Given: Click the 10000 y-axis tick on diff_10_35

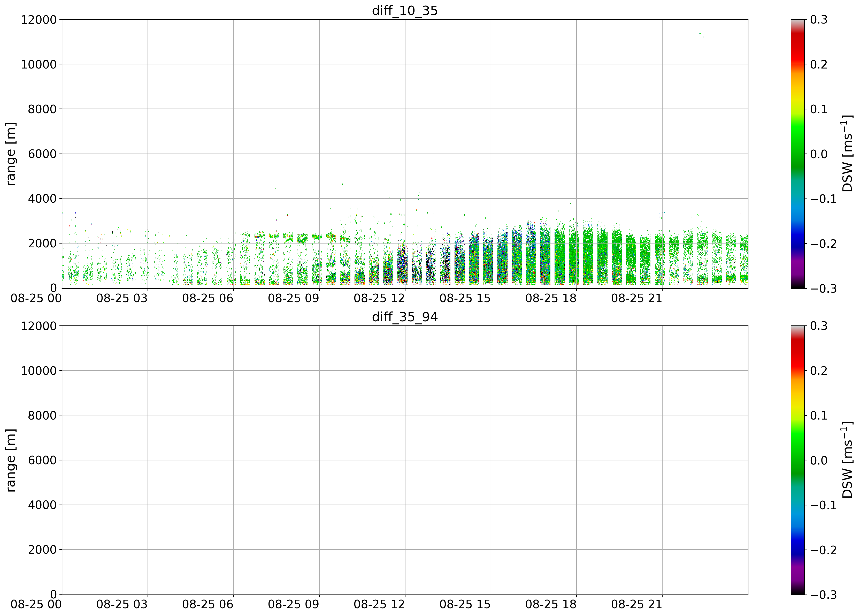Looking at the screenshot, I should (38, 64).
